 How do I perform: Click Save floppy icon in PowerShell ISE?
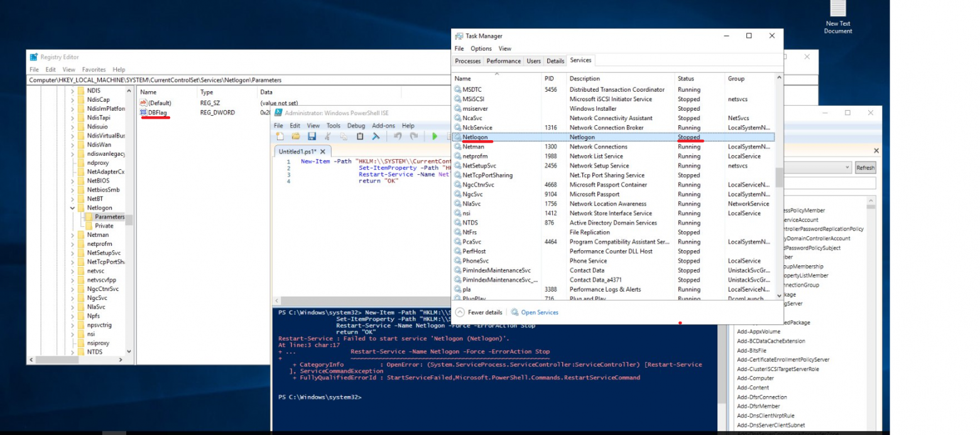pyautogui.click(x=312, y=136)
